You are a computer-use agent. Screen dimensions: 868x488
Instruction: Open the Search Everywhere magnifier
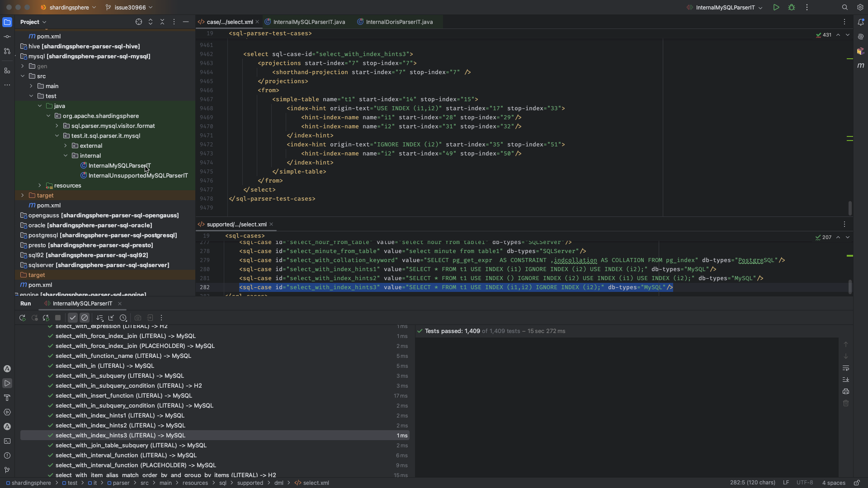coord(844,8)
